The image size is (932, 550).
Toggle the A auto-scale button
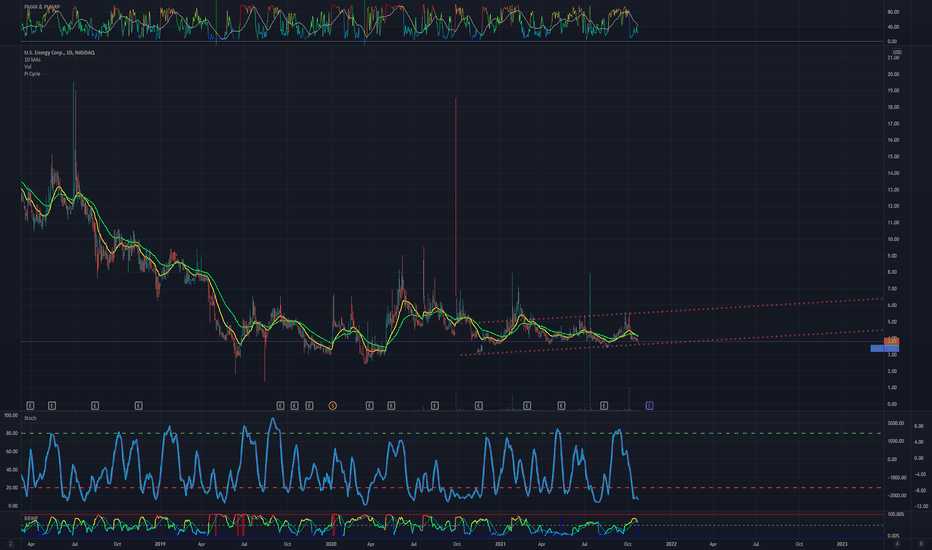point(898,543)
